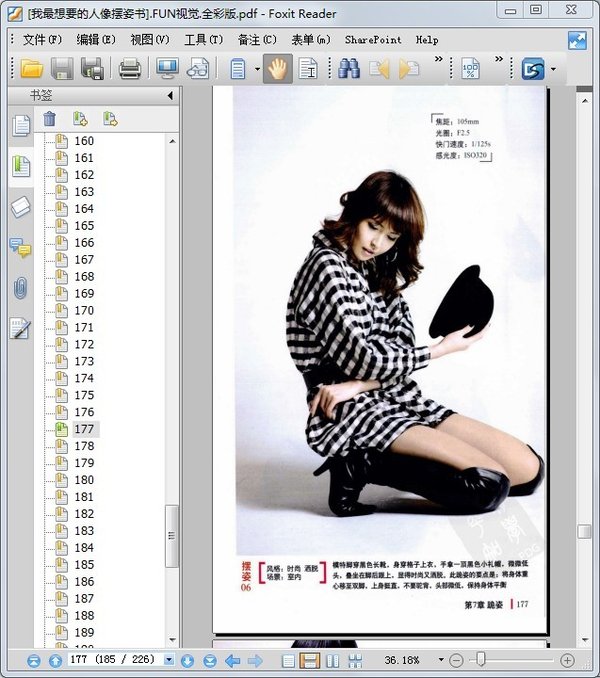600x678 pixels.
Task: Toggle facing pages view mode
Action: (x=332, y=661)
